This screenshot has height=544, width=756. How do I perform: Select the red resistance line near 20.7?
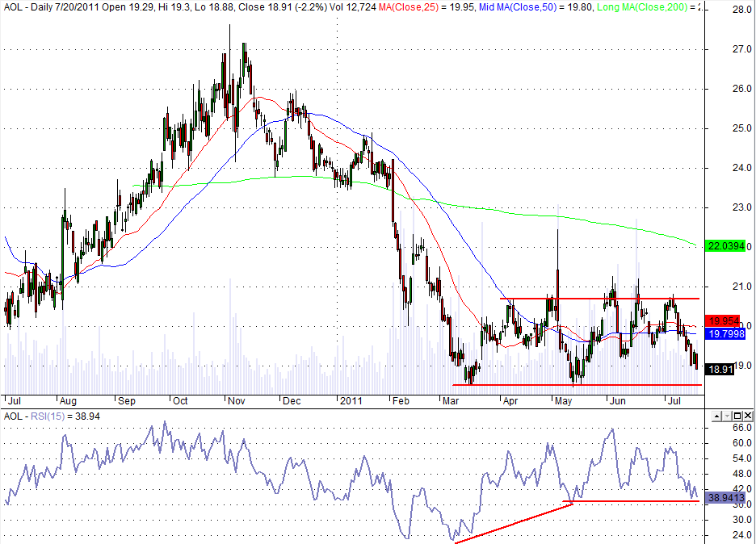pos(599,299)
